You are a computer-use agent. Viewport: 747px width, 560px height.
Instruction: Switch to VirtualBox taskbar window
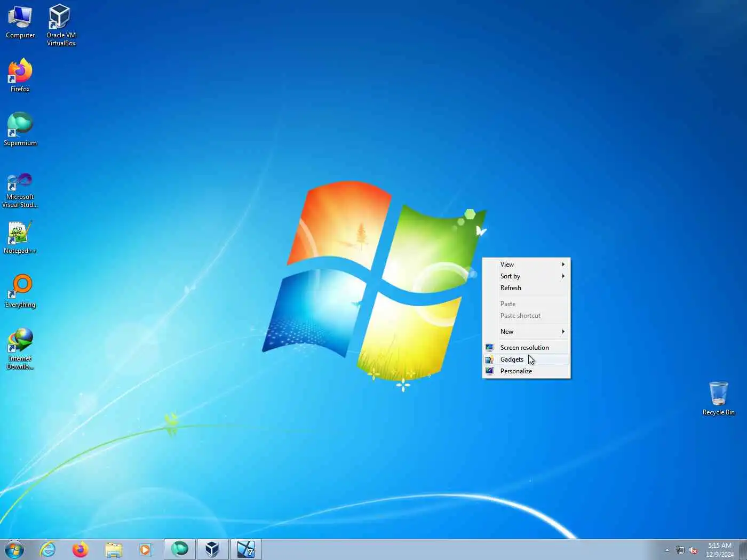pyautogui.click(x=212, y=549)
